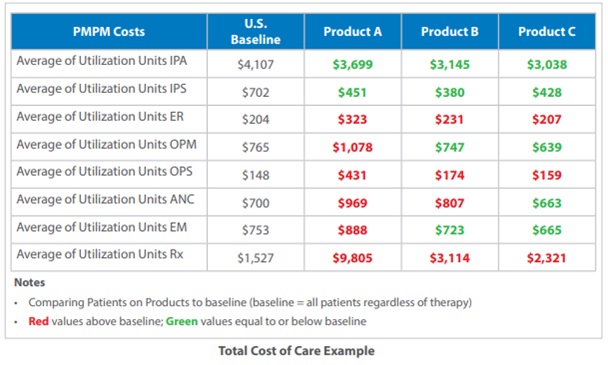Viewport: 608px width, 365px height.
Task: Click the $4,107 baseline IPA value
Action: 256,64
